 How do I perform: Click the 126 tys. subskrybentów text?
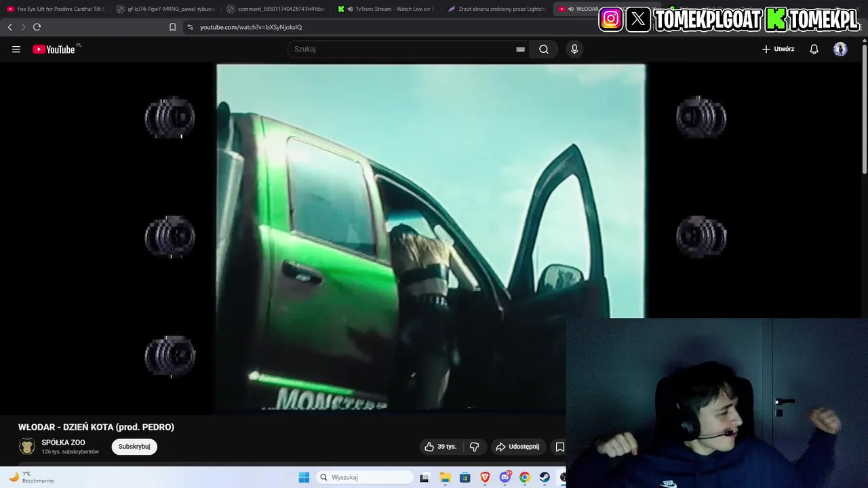click(70, 452)
